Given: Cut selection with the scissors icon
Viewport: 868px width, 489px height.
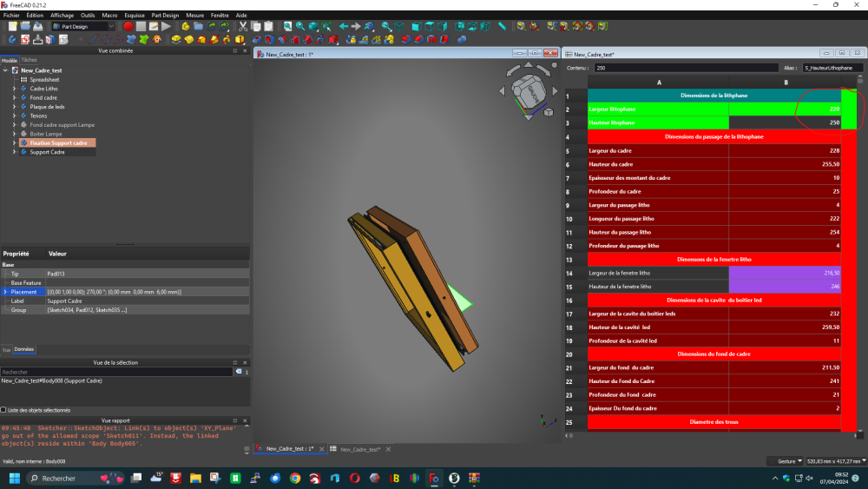Looking at the screenshot, I should coord(243,26).
